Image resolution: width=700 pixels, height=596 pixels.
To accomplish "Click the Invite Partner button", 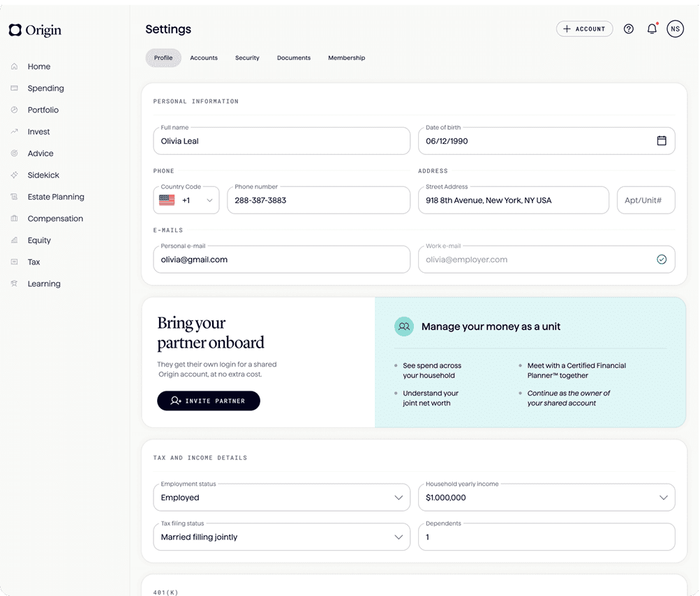I will pos(209,401).
